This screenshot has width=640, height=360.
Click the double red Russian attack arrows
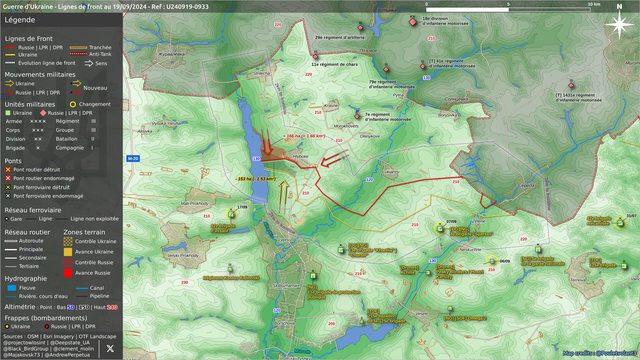click(x=267, y=143)
